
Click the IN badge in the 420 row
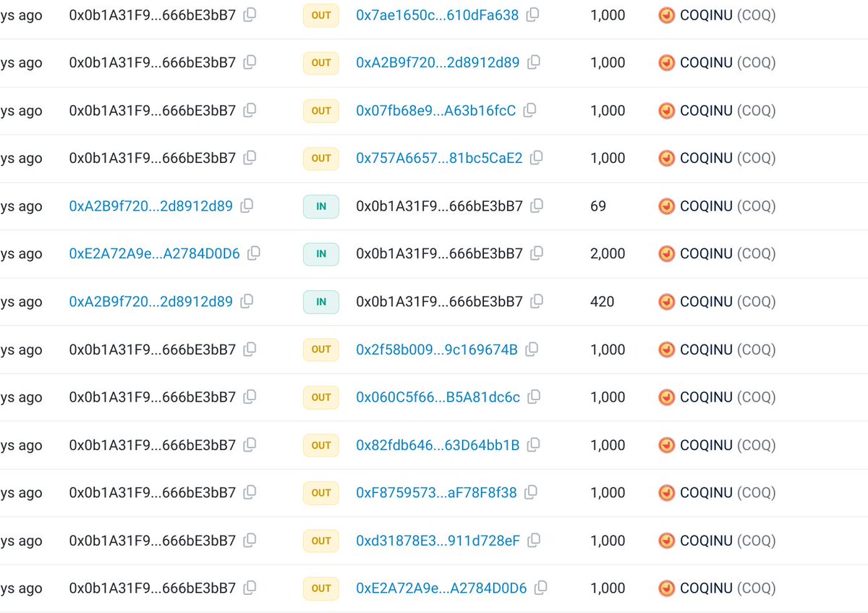(321, 302)
